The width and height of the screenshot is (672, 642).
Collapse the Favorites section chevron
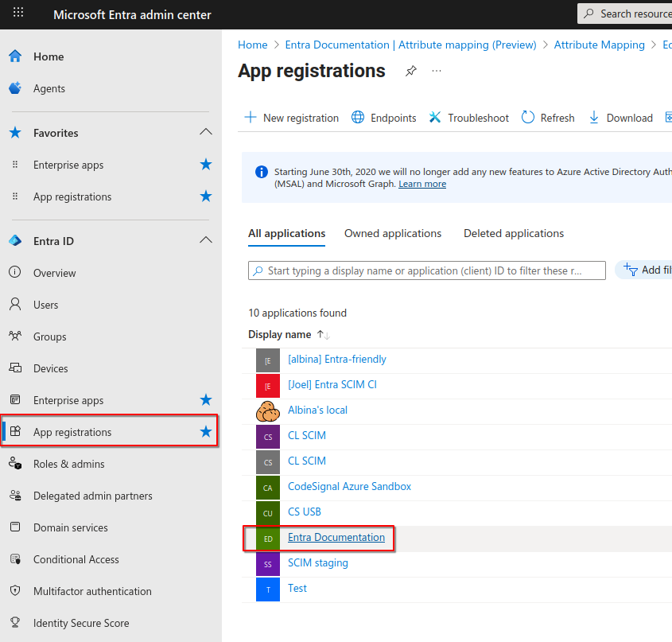(206, 131)
